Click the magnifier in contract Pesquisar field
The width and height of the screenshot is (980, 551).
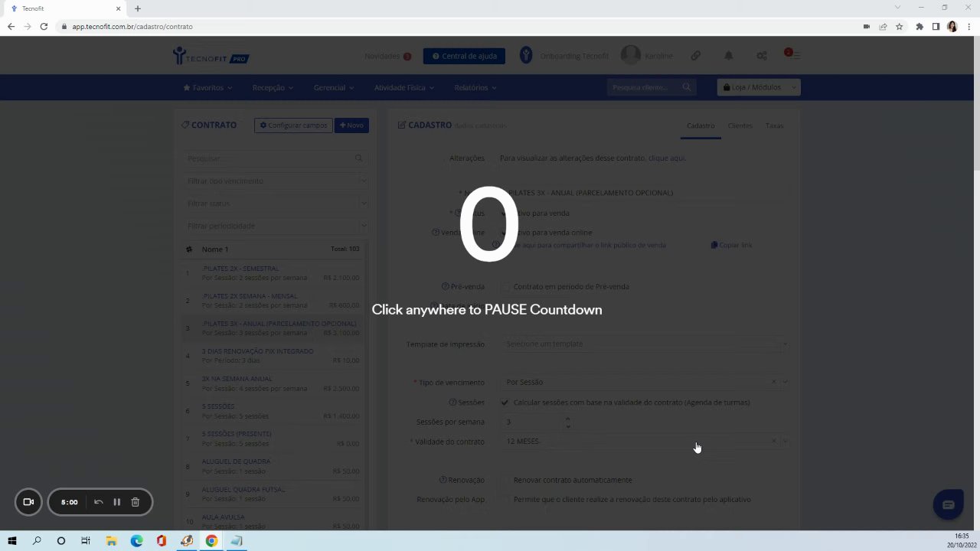pyautogui.click(x=358, y=158)
